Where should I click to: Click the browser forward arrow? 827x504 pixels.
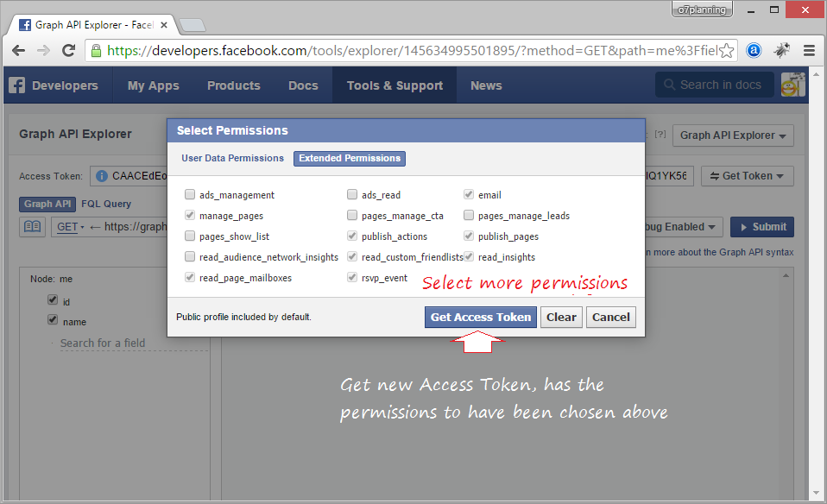click(43, 51)
